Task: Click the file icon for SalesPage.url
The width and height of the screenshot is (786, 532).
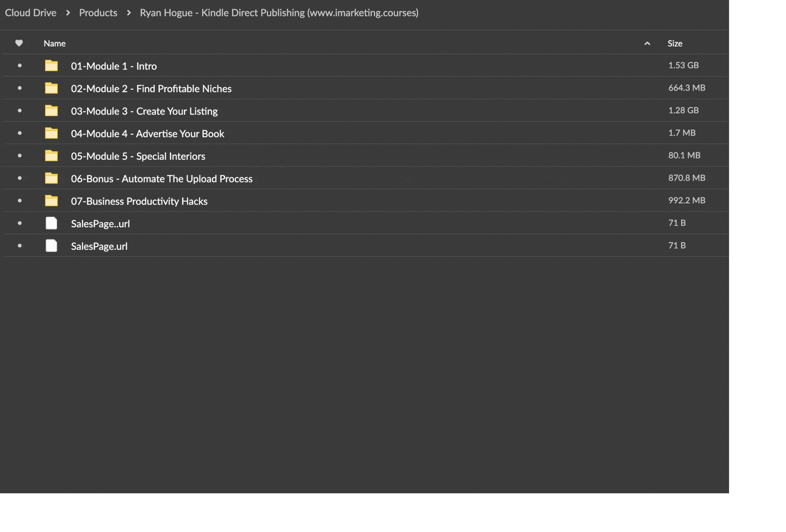Action: (x=51, y=246)
